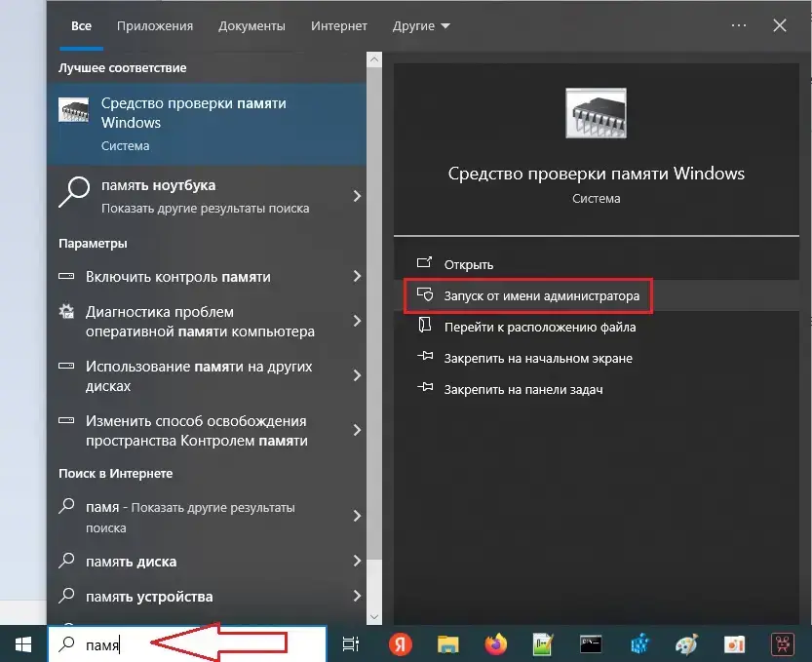This screenshot has width=812, height=662.
Task: Switch to the "Приложения" tab
Action: click(155, 26)
